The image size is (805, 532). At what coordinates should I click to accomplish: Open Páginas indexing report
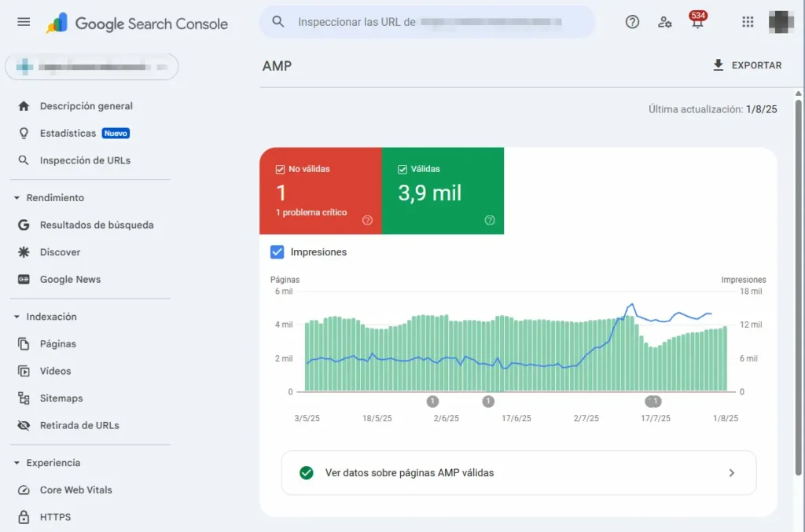(x=58, y=343)
